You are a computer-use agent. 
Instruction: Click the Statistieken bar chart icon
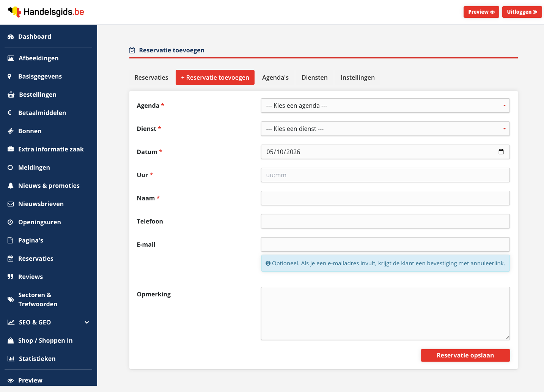point(11,359)
